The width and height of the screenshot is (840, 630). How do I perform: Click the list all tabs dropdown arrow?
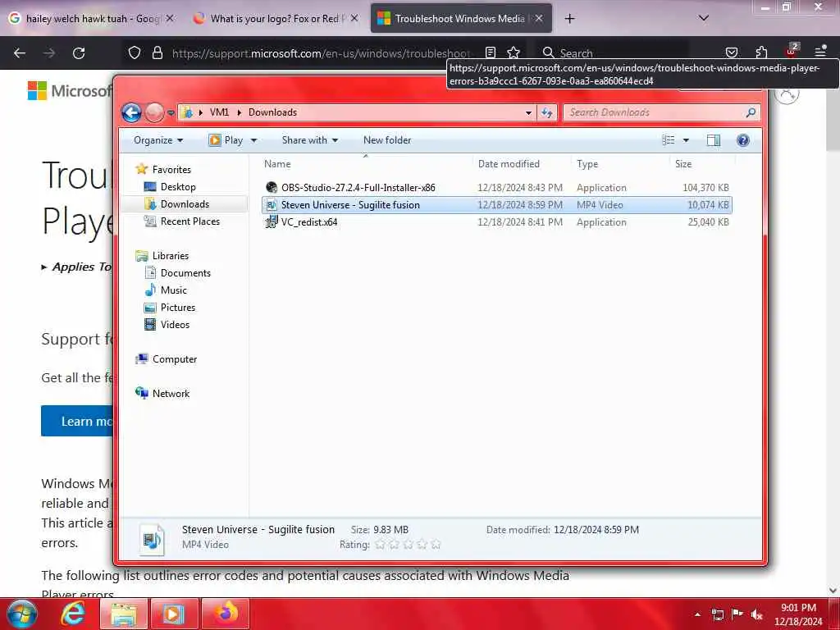point(703,18)
